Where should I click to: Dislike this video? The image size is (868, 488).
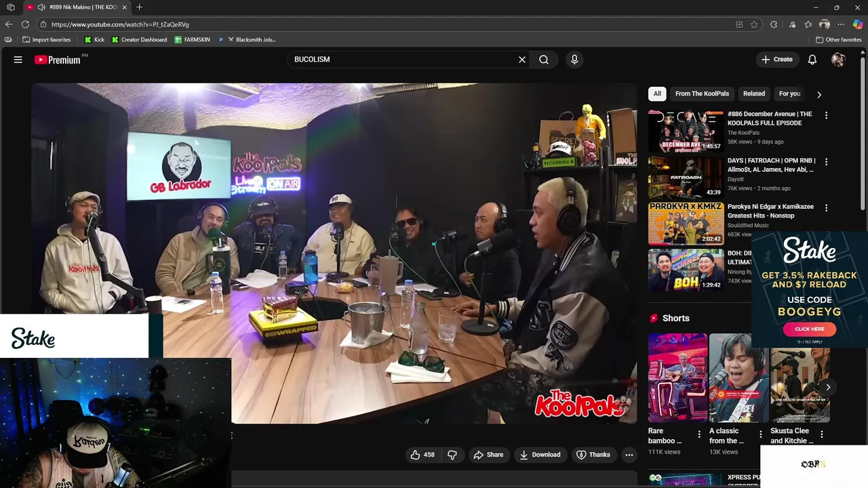[452, 455]
